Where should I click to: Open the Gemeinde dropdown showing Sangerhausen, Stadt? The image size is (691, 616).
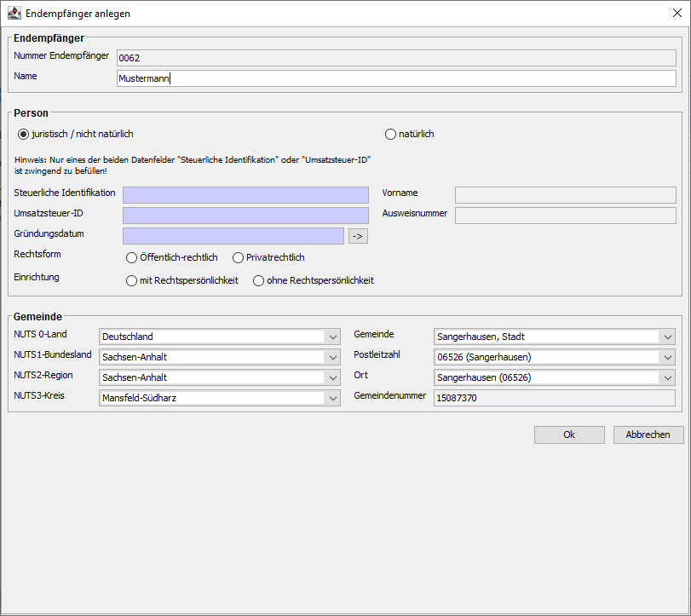point(555,337)
